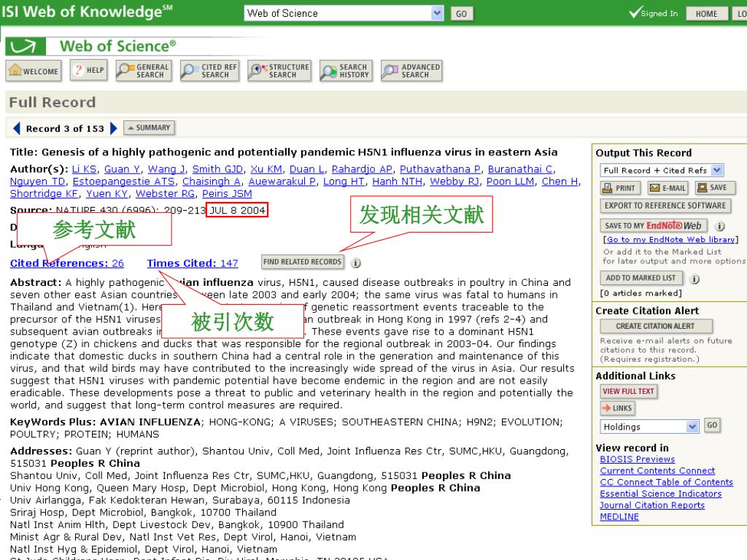Open author link Rahardjo AP
Viewport: 747px width, 560px height.
tap(362, 169)
